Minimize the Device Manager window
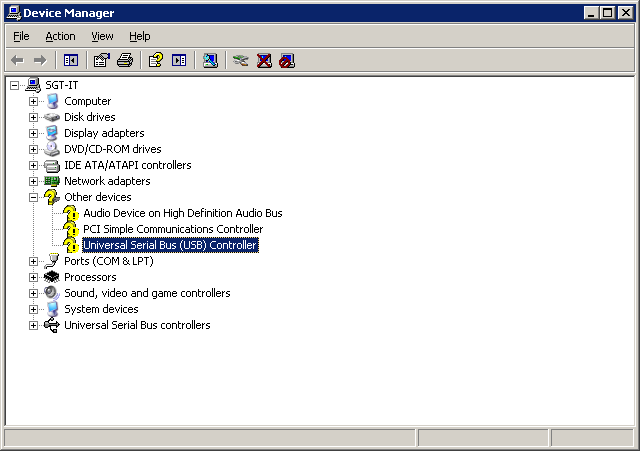 click(591, 13)
